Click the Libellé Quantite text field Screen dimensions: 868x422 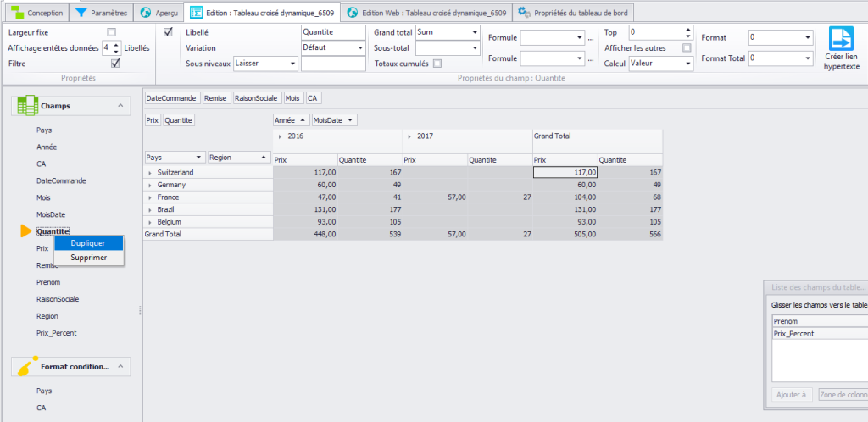click(334, 33)
